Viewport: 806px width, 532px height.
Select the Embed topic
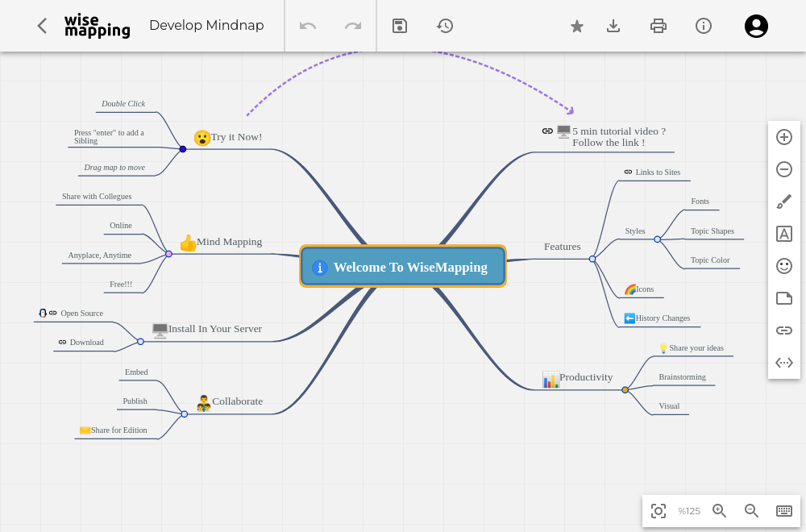pos(136,372)
